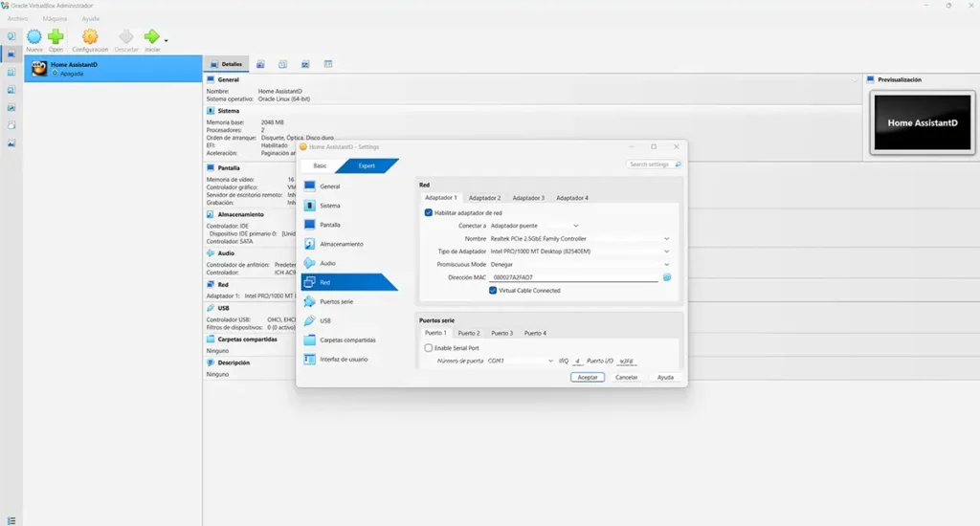Switch to Adaptador 3 tab
This screenshot has height=526, width=980.
click(x=528, y=198)
